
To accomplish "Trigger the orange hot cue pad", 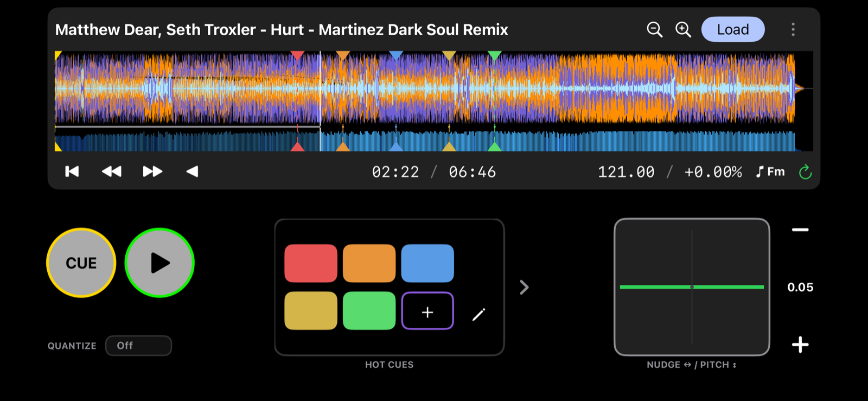I will (369, 263).
